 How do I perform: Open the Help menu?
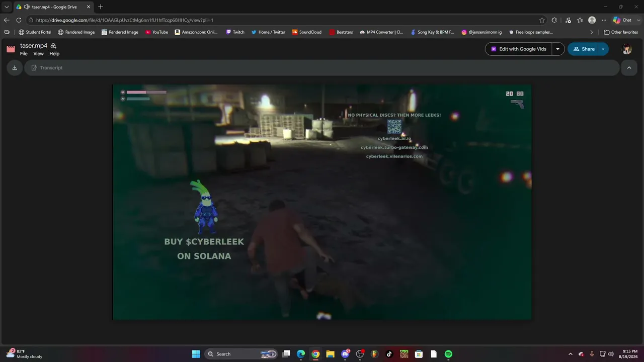pos(54,54)
